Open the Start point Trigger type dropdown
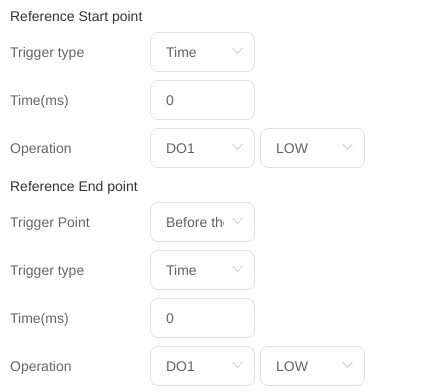The image size is (438, 392). 202,52
